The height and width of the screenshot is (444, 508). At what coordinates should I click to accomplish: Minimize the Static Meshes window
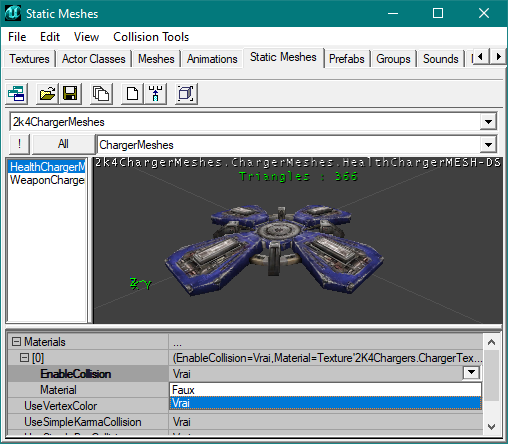393,13
